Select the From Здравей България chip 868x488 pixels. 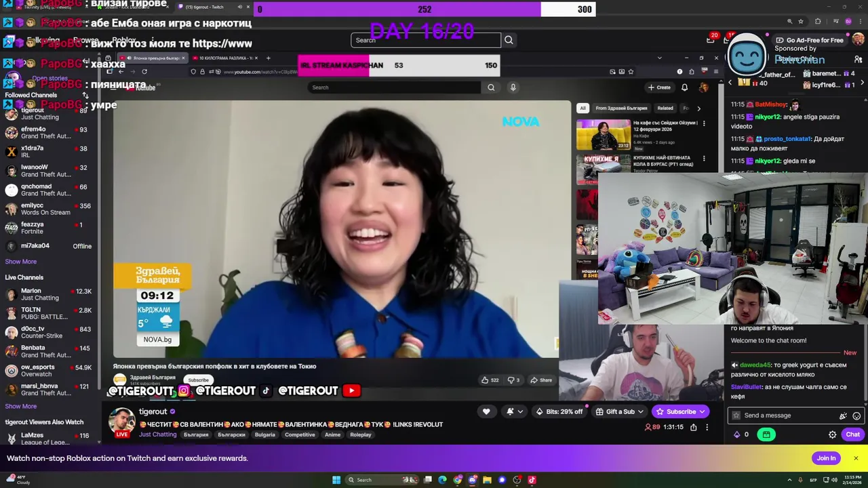pyautogui.click(x=621, y=108)
